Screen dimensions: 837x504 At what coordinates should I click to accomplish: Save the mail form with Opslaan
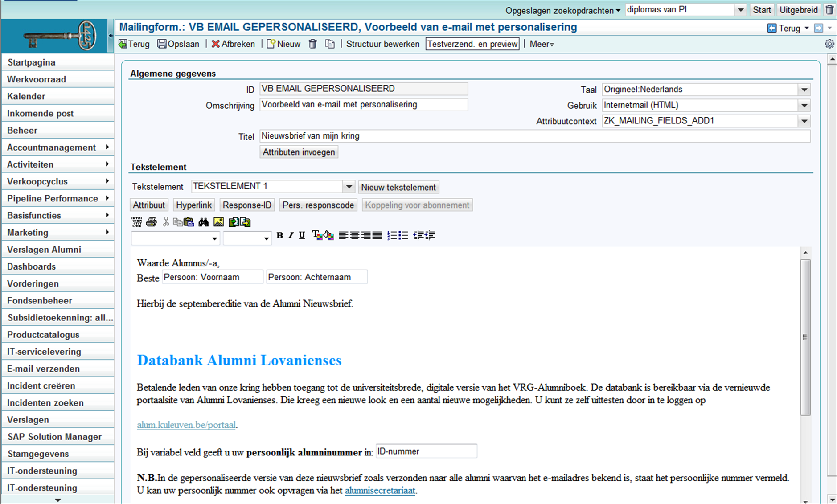pyautogui.click(x=178, y=44)
